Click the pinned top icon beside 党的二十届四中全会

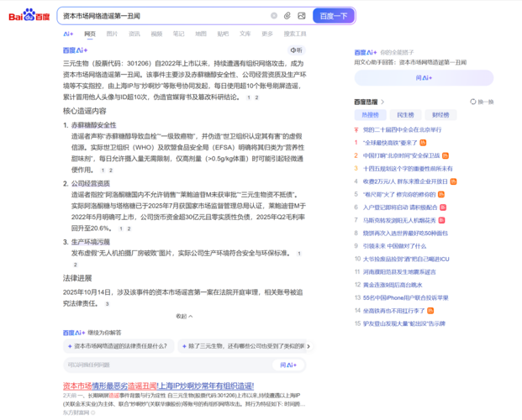coord(356,130)
